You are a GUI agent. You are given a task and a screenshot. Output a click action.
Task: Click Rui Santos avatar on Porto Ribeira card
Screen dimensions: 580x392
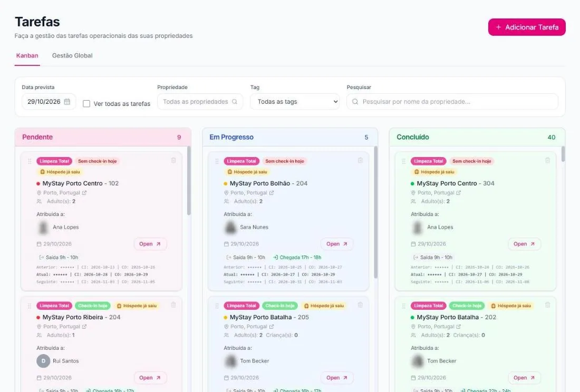click(x=43, y=361)
